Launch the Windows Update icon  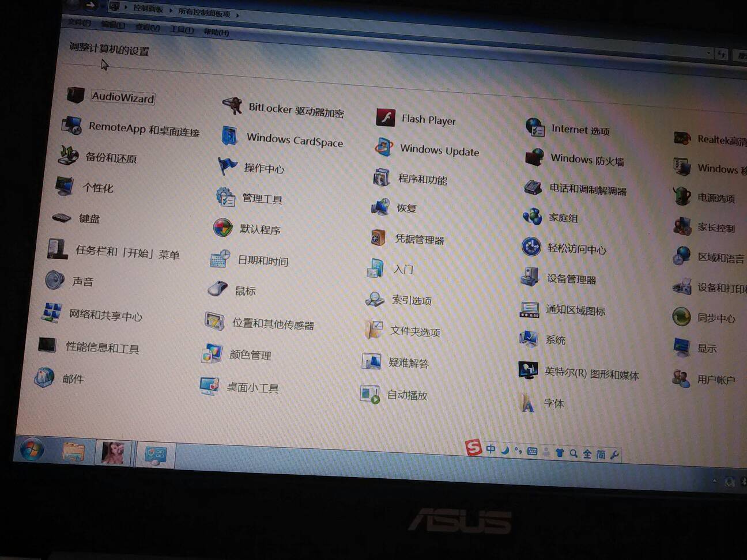[383, 147]
